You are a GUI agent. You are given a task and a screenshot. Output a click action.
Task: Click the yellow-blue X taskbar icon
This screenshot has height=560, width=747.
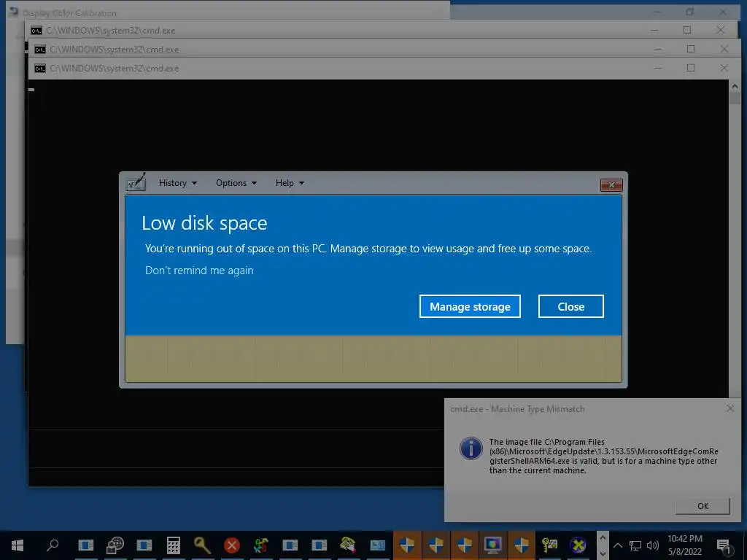tap(578, 545)
